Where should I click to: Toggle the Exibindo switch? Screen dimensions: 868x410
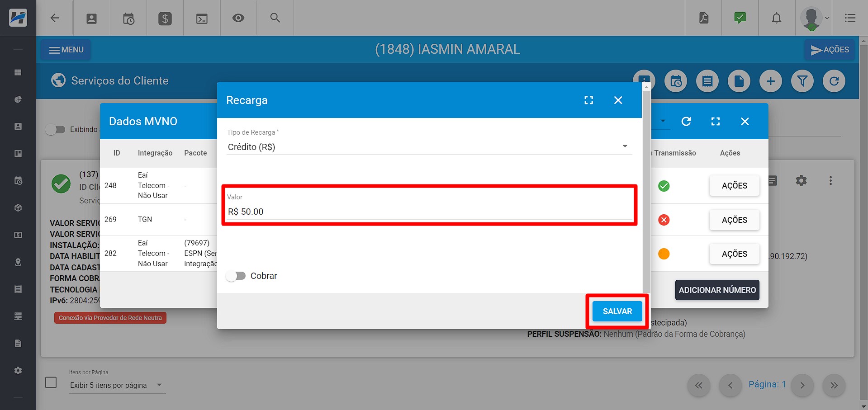pyautogui.click(x=56, y=130)
